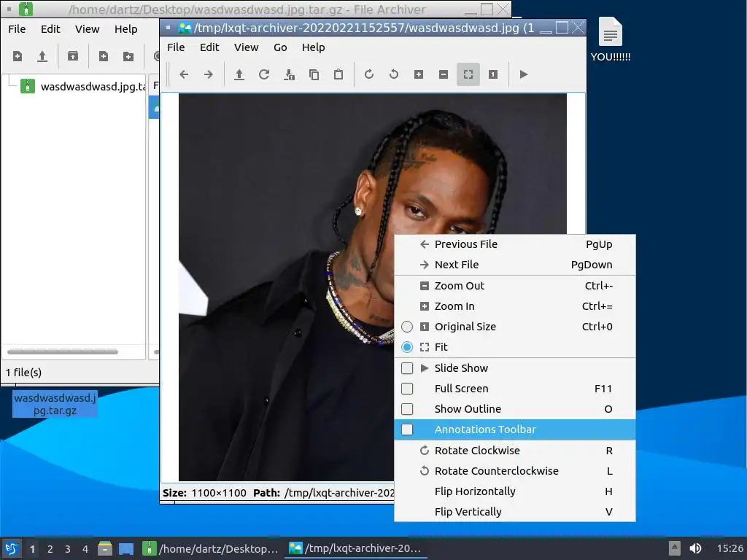This screenshot has height=560, width=747.
Task: Choose Rotate Clockwise from the context menu
Action: coord(515,451)
